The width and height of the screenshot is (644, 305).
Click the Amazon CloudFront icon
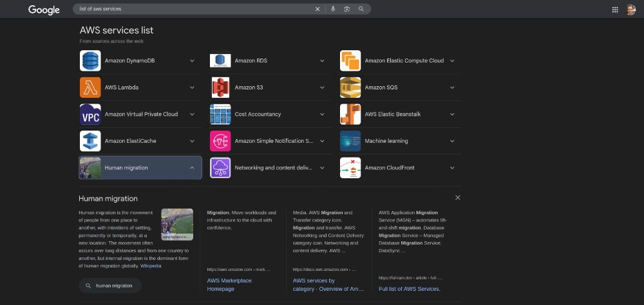[x=350, y=167]
